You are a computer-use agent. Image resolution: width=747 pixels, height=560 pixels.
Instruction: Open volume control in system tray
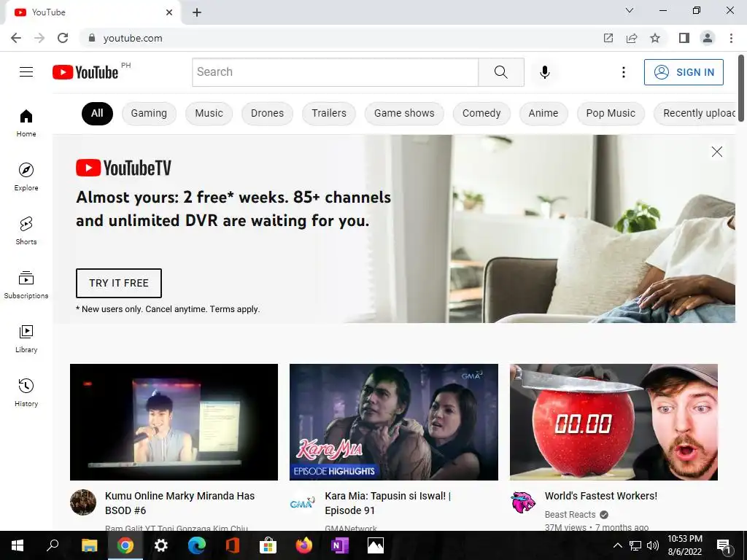pyautogui.click(x=653, y=545)
